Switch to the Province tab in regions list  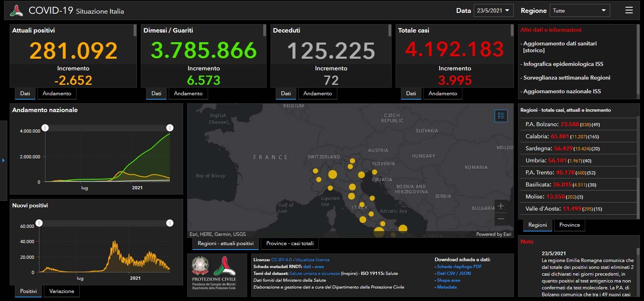570,225
